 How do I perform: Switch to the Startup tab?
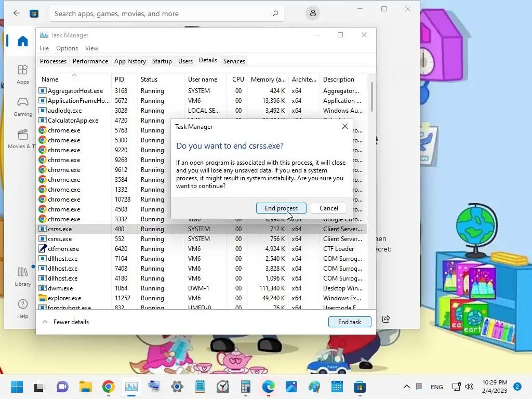pyautogui.click(x=162, y=61)
